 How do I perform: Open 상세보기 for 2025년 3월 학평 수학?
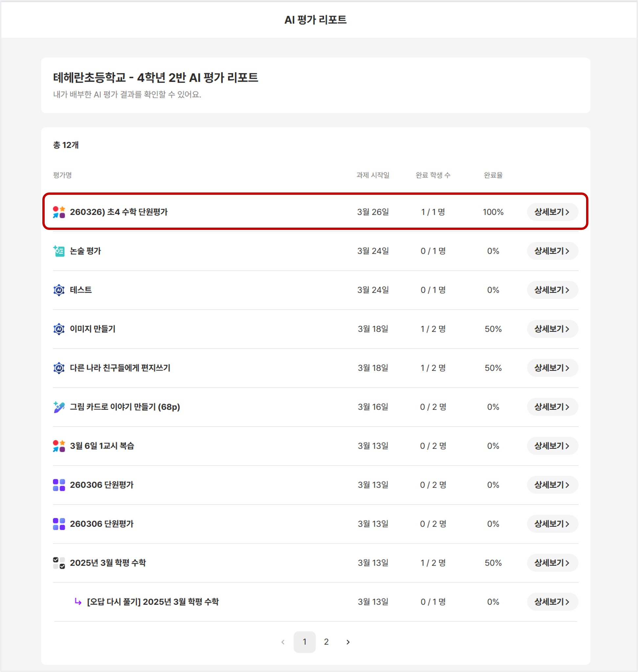[552, 563]
